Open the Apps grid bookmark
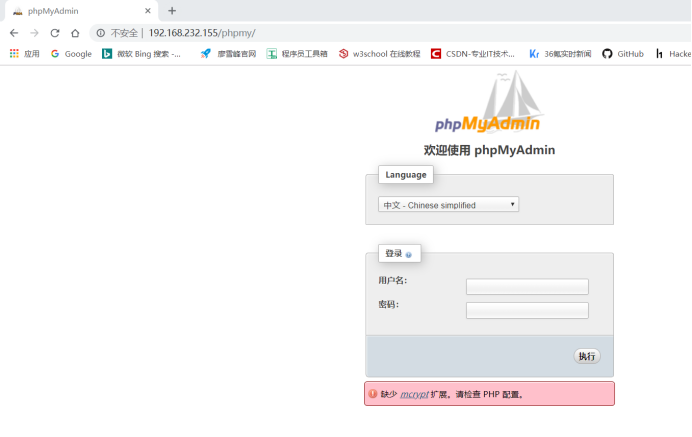The height and width of the screenshot is (437, 692). [25, 54]
